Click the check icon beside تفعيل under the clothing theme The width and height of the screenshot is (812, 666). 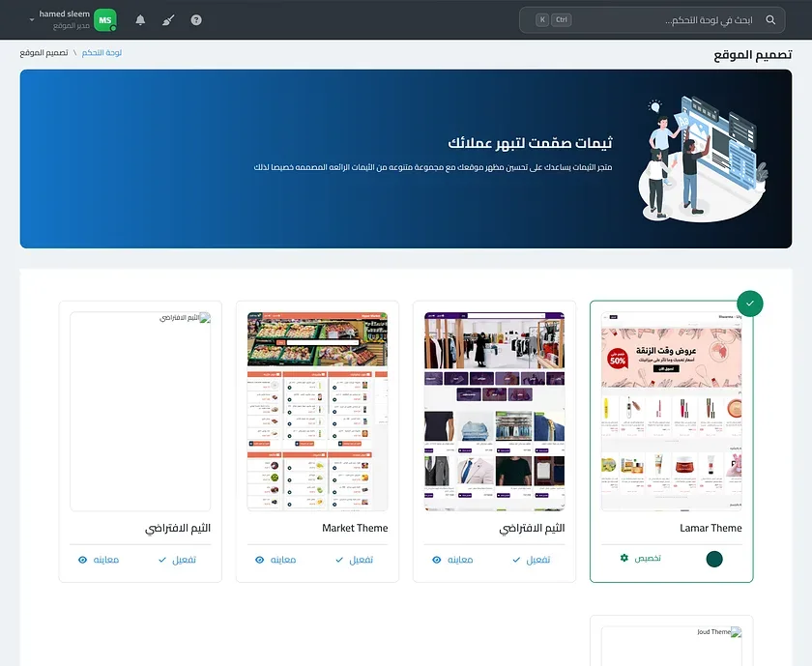tap(516, 560)
